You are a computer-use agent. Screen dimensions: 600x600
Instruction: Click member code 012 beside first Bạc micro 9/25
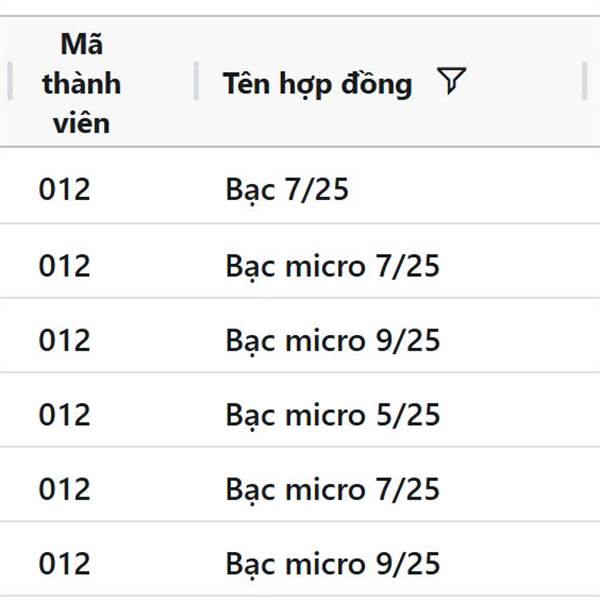(65, 341)
